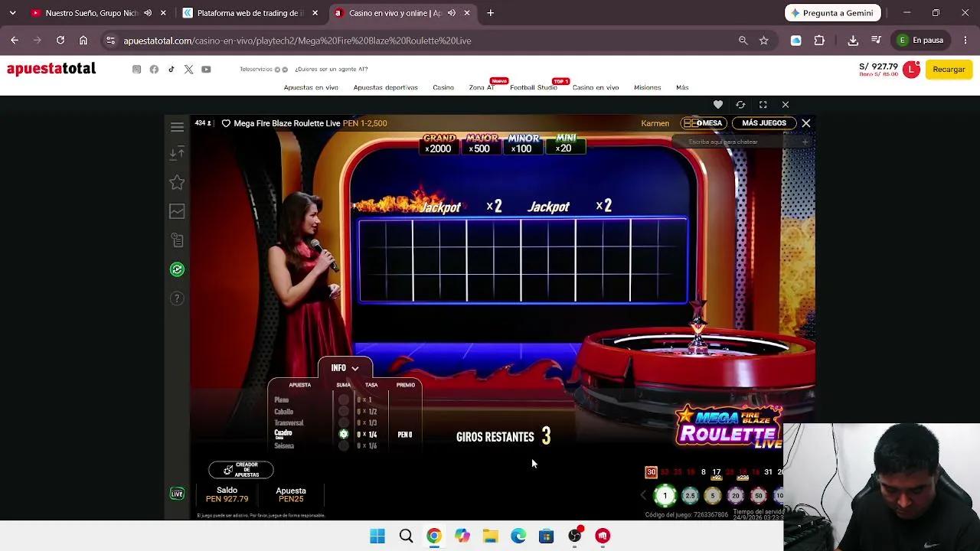Open the TikTok social icon
The image size is (980, 551).
(x=171, y=69)
